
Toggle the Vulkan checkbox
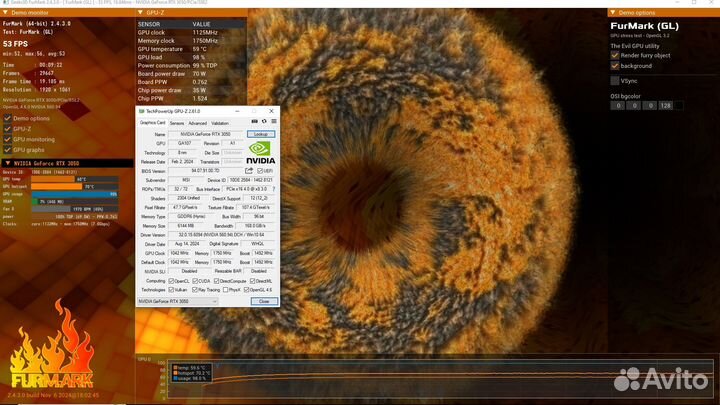click(x=171, y=290)
